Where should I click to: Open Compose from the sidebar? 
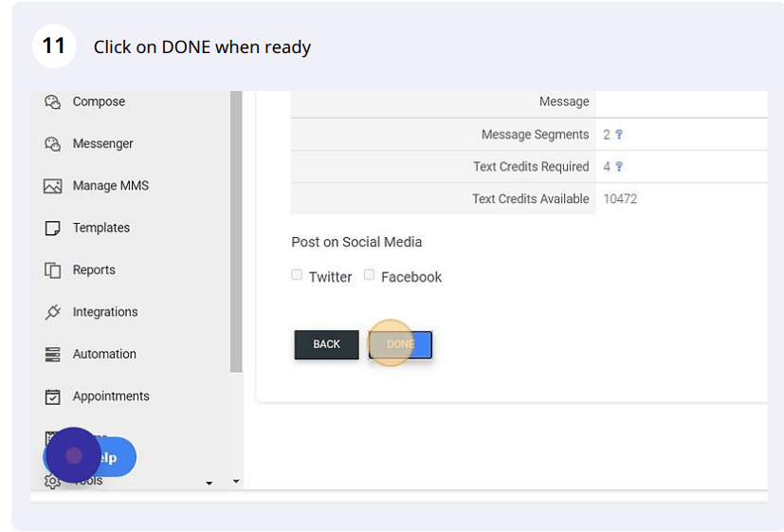click(99, 101)
